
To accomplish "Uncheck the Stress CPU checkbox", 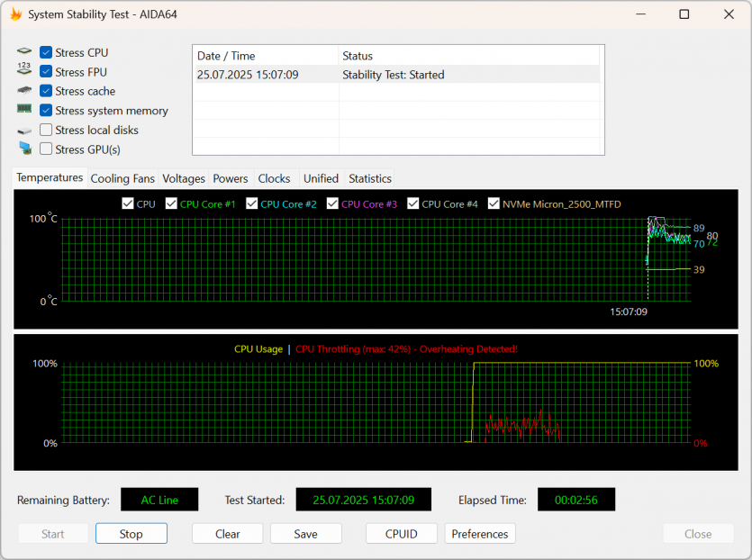I will (46, 53).
